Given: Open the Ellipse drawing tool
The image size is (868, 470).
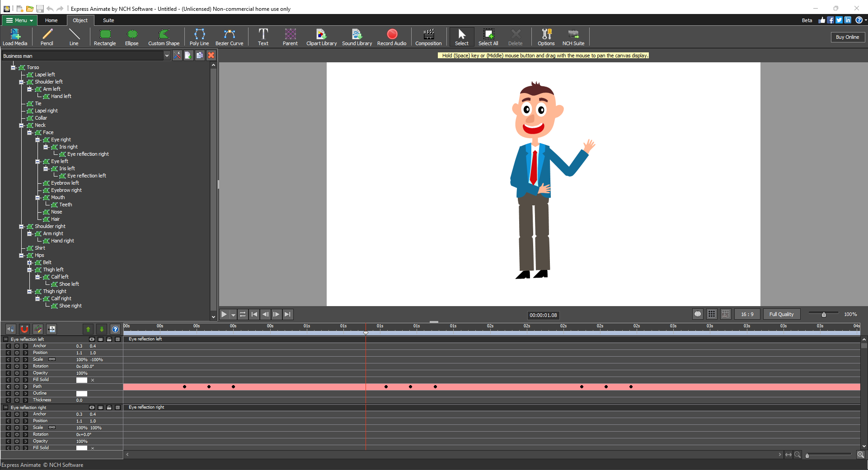Looking at the screenshot, I should (x=132, y=37).
